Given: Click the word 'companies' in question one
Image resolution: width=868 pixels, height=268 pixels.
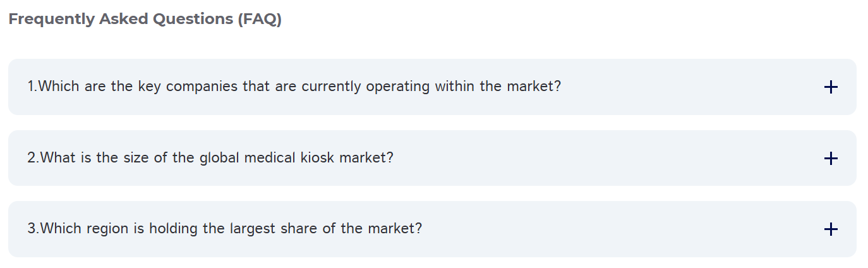Looking at the screenshot, I should click(x=202, y=87).
